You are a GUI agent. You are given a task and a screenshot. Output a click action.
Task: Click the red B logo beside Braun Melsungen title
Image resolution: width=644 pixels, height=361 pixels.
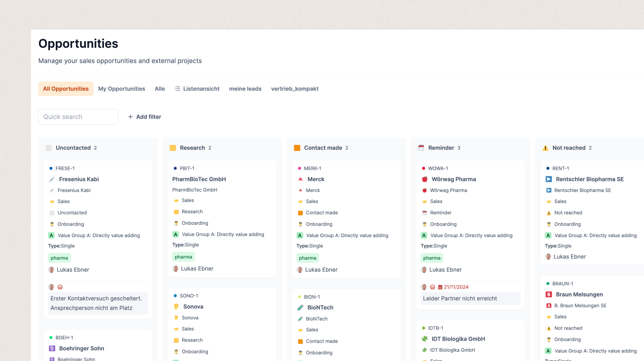pyautogui.click(x=549, y=294)
